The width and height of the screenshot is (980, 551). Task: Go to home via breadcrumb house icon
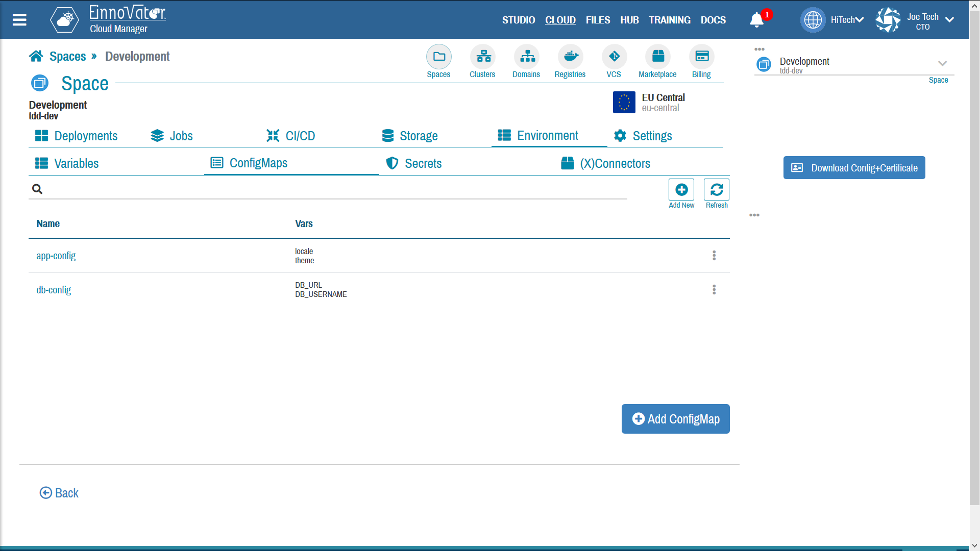[36, 56]
